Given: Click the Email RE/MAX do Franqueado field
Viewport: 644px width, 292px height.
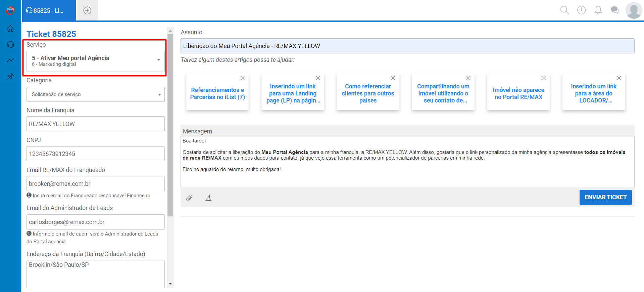Looking at the screenshot, I should [96, 184].
